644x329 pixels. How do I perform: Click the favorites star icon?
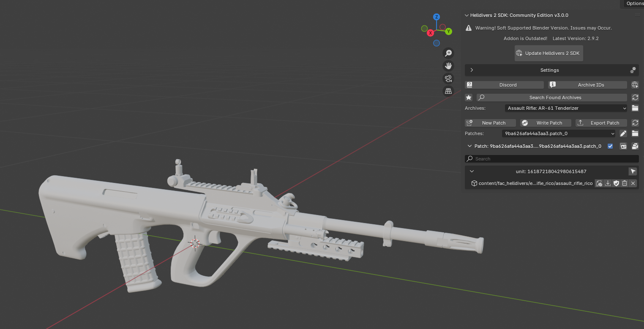tap(469, 98)
